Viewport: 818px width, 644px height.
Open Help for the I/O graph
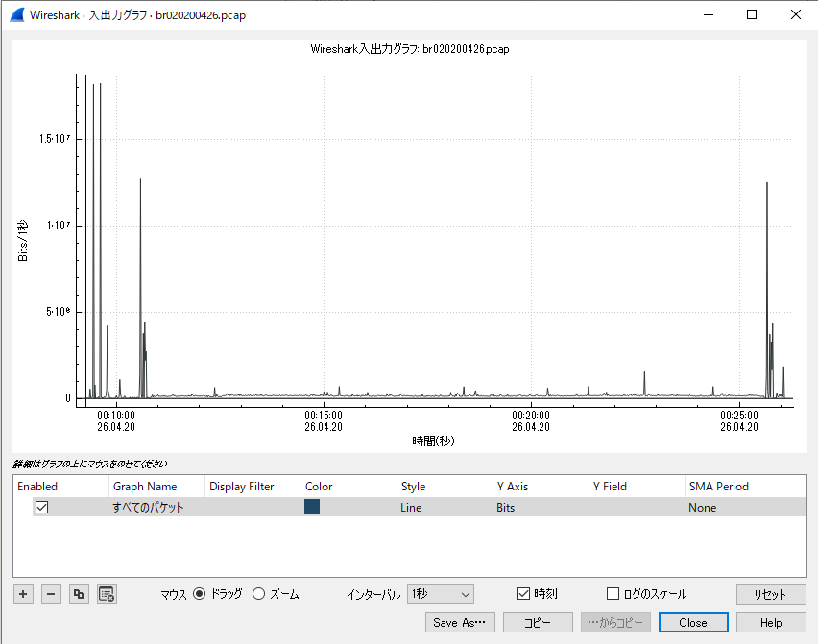click(x=771, y=623)
